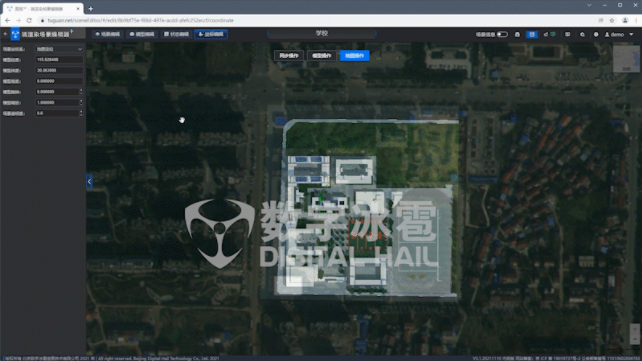Switch to the first toolbar editing tab
Viewport: 642px width, 361px height.
[108, 34]
